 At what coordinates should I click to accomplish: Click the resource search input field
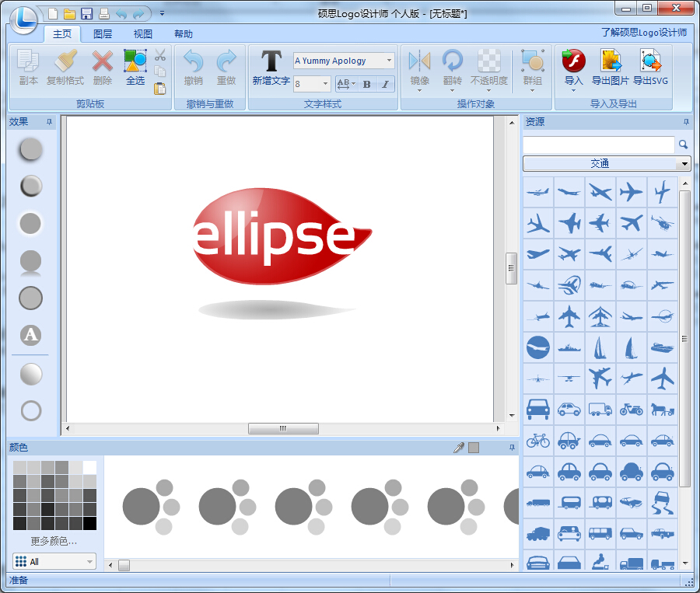(598, 145)
